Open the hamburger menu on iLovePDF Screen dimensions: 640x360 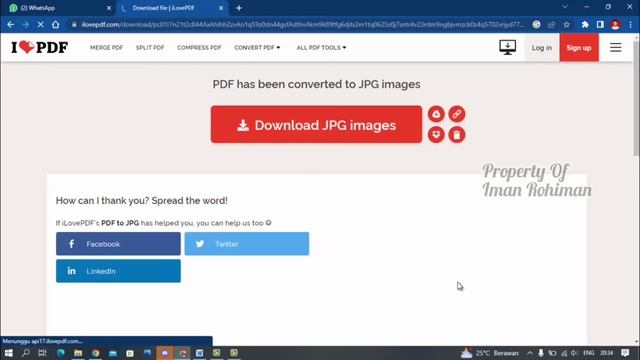(616, 47)
